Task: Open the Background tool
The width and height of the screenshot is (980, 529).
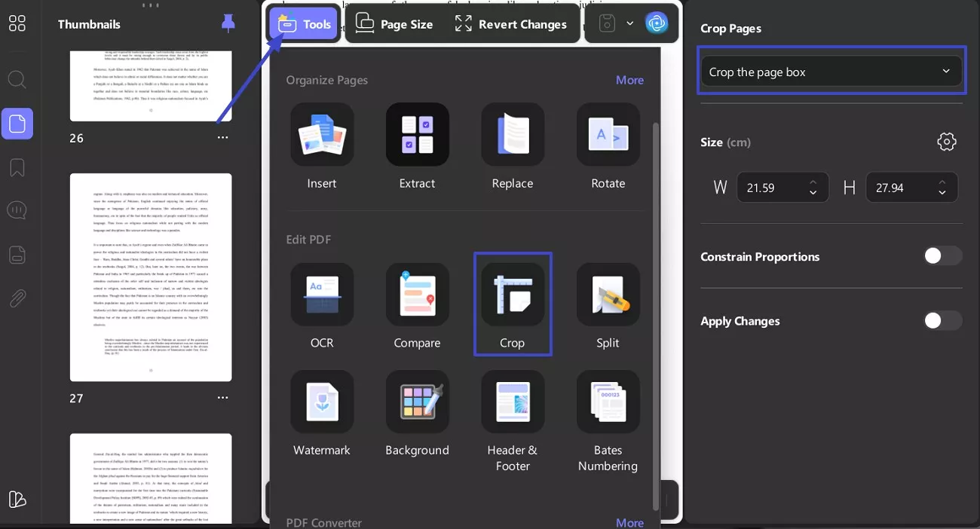Action: click(417, 413)
